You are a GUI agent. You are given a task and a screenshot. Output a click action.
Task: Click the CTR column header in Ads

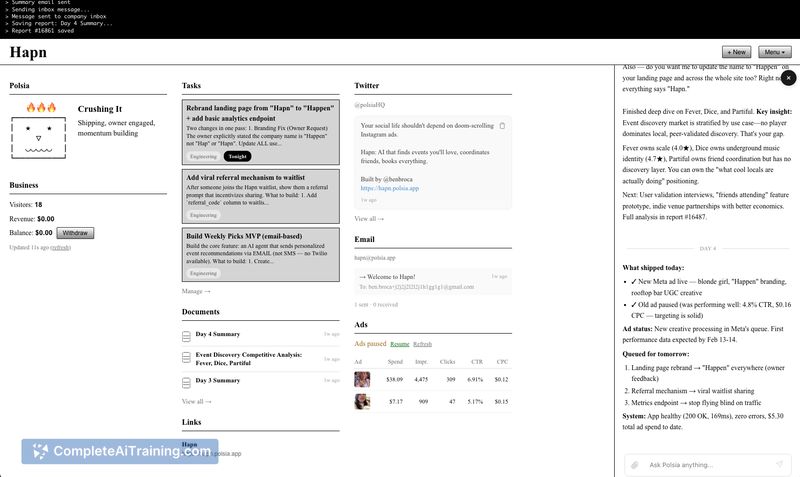pyautogui.click(x=477, y=362)
